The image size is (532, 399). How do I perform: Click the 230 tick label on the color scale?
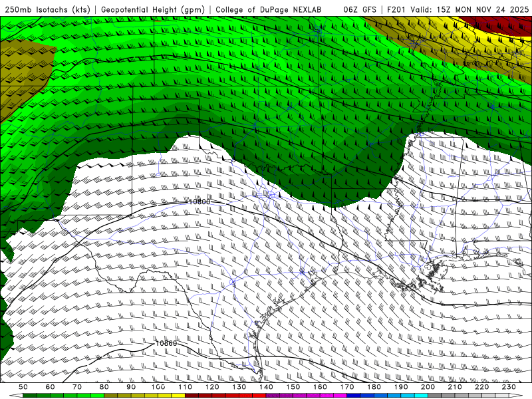(x=509, y=387)
